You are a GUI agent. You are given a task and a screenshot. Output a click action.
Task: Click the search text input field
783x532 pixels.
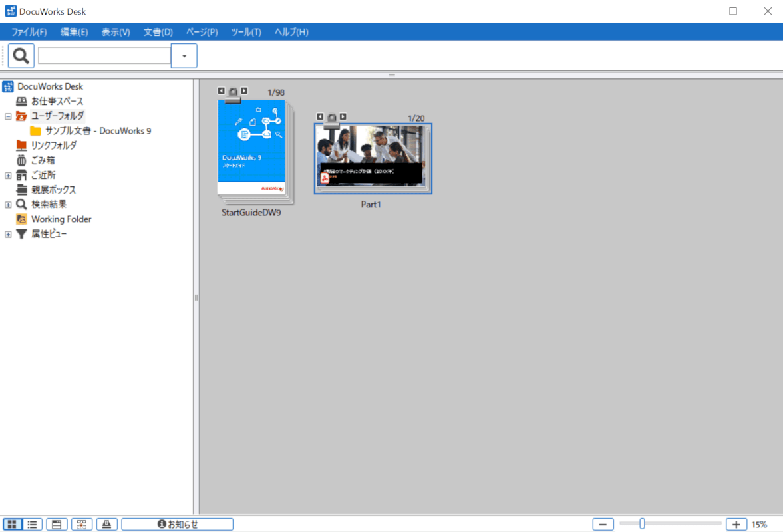104,56
